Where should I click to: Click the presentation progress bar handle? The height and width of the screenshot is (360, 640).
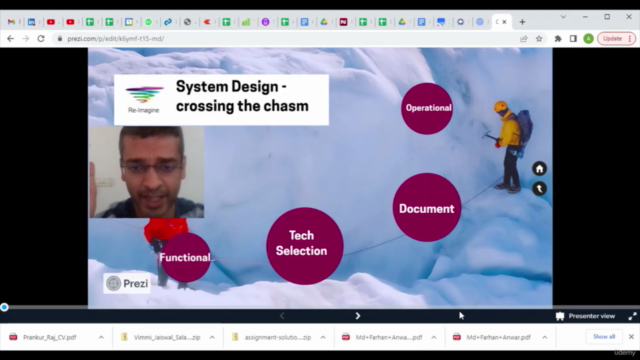[x=4, y=307]
